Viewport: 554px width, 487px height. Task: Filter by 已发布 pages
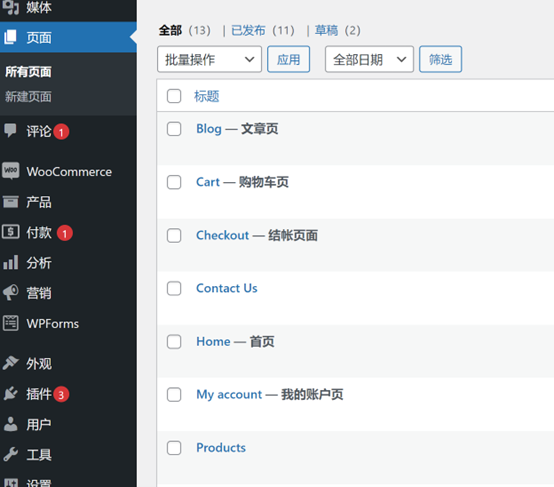tap(248, 30)
